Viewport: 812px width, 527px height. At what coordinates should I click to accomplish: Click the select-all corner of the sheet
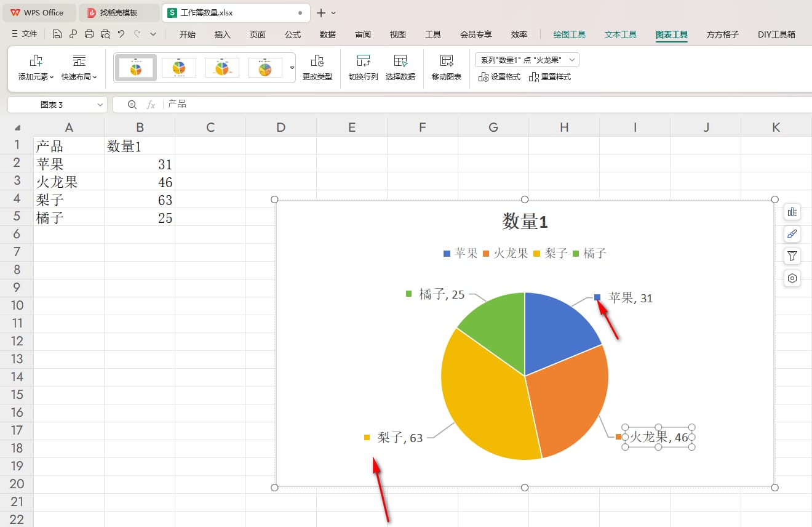pos(17,128)
